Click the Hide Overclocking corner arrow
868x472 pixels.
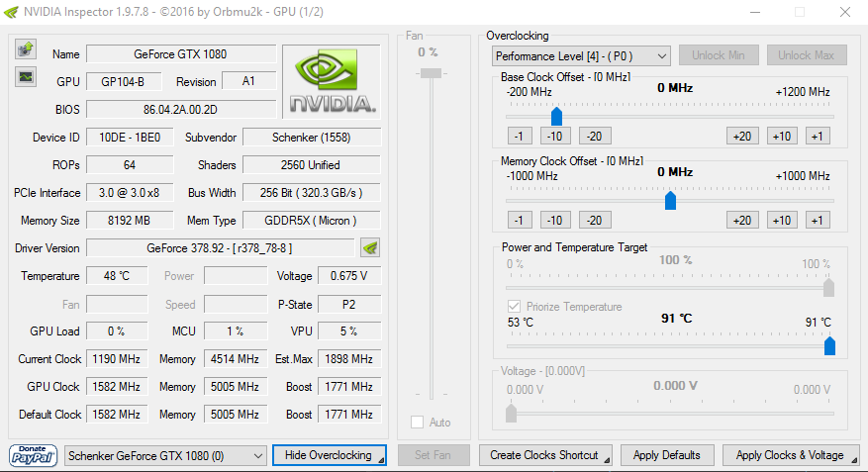pyautogui.click(x=381, y=460)
